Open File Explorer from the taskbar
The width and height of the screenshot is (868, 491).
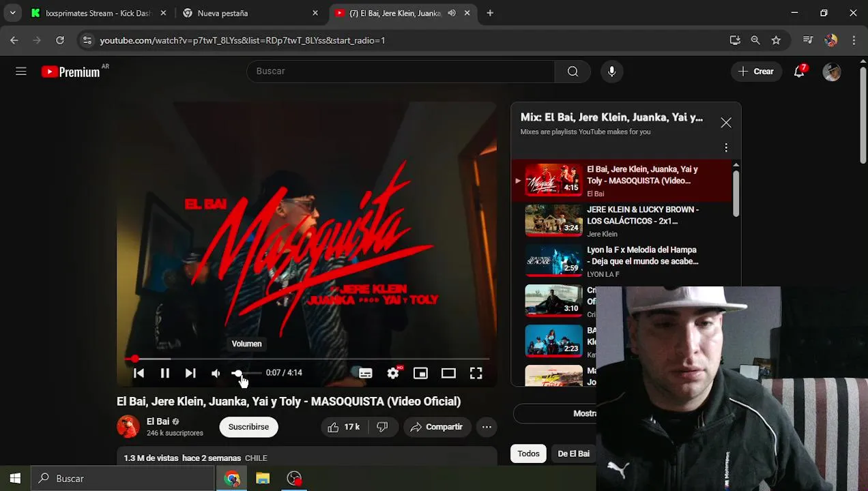tap(263, 478)
